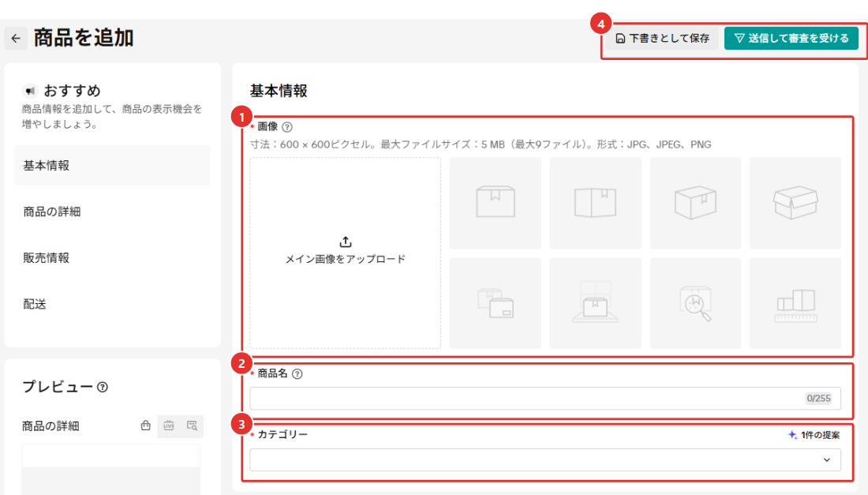Click the two-packages image placeholder
The height and width of the screenshot is (495, 868).
(x=496, y=303)
